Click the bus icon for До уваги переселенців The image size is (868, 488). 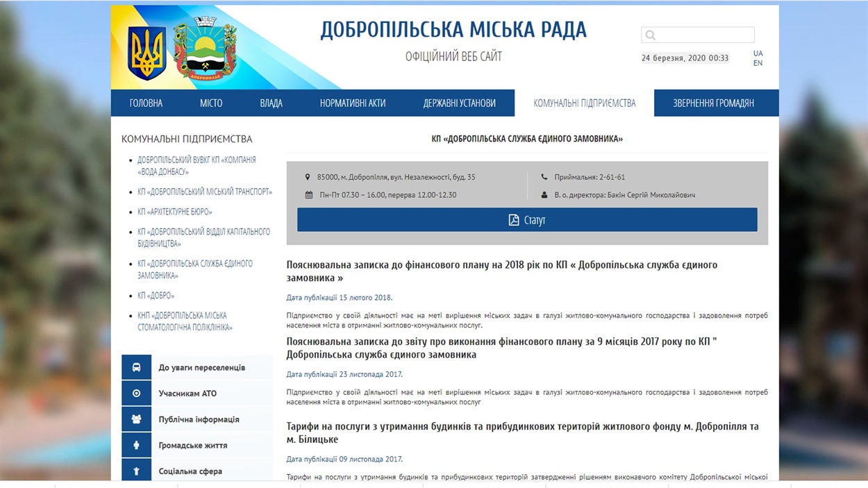coord(136,367)
